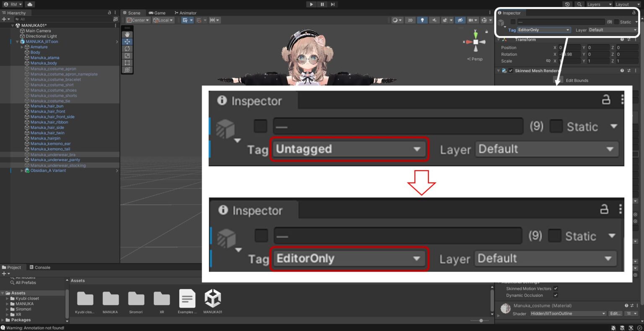Screen dimensions: 644x331
Task: Switch to the Console tab
Action: 40,267
